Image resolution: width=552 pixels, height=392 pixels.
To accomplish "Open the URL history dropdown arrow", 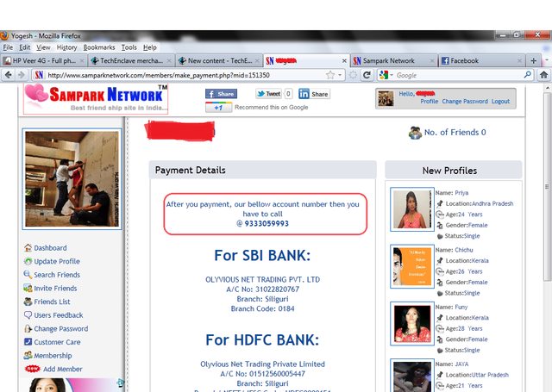I will [x=340, y=75].
